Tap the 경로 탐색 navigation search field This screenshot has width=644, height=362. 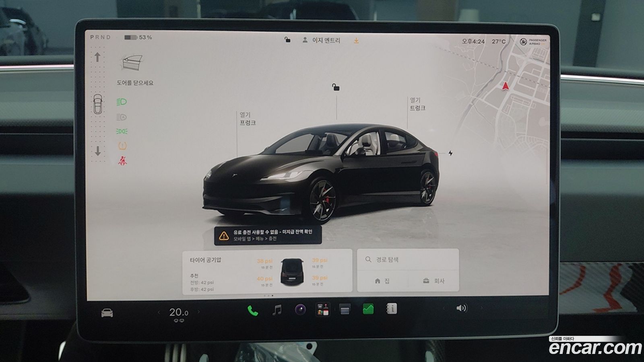pos(408,259)
